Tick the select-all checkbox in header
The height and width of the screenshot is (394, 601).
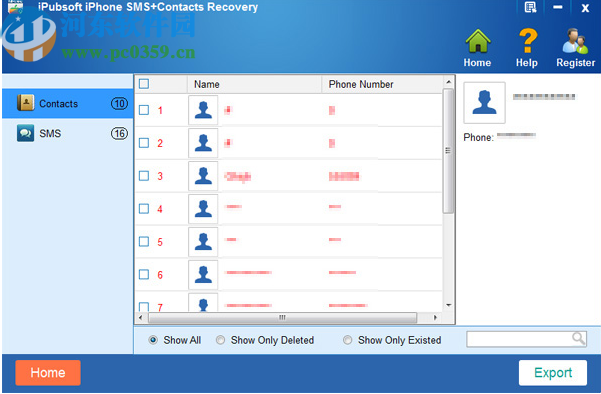click(x=144, y=84)
